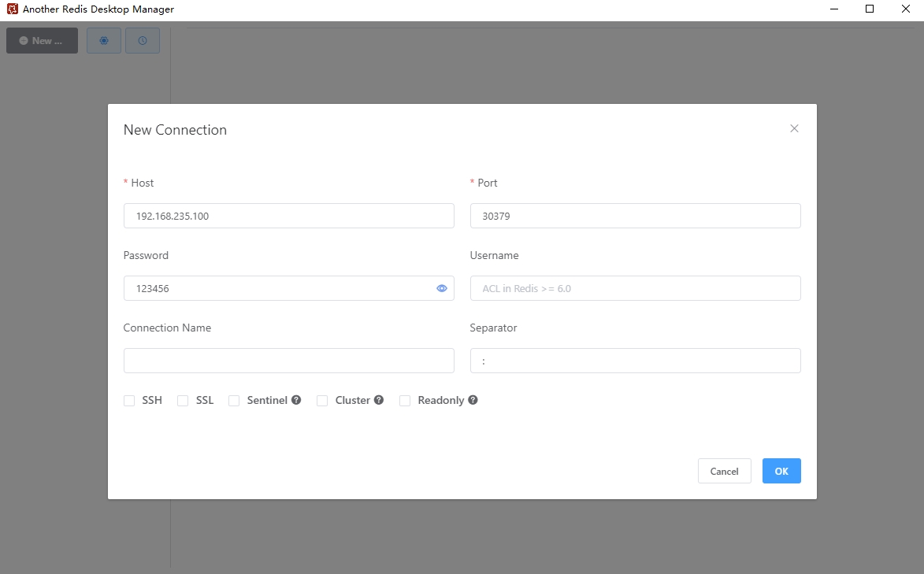Click the Separator input field
The image size is (924, 574).
635,361
